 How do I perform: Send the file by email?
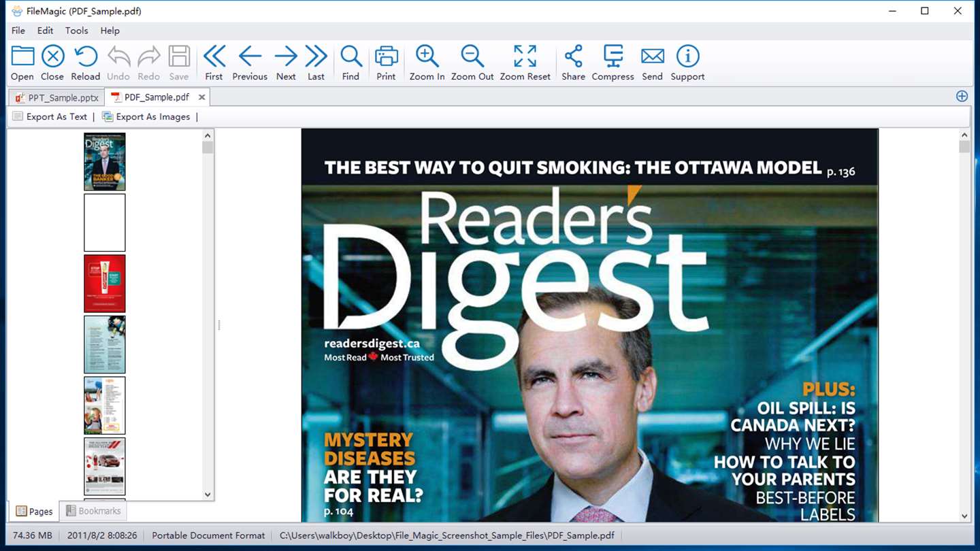(x=652, y=63)
